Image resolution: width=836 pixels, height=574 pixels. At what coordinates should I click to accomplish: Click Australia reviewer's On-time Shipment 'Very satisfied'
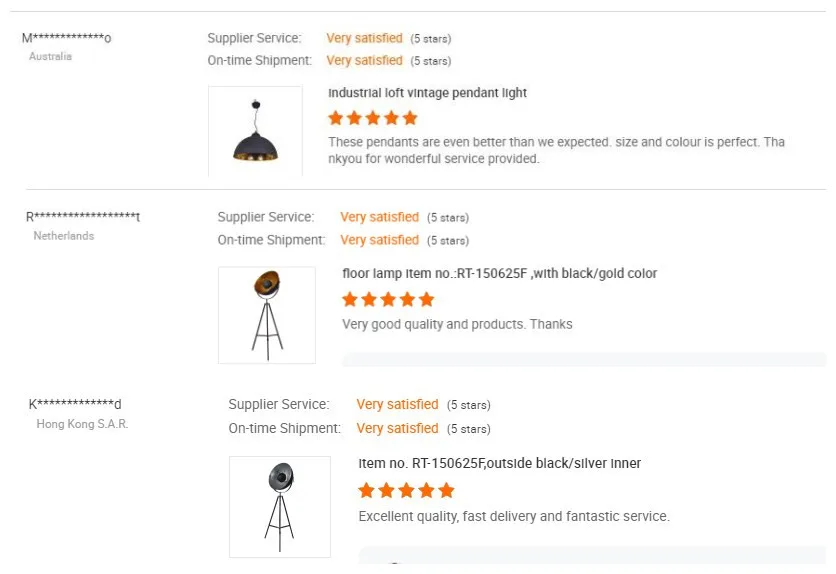364,60
